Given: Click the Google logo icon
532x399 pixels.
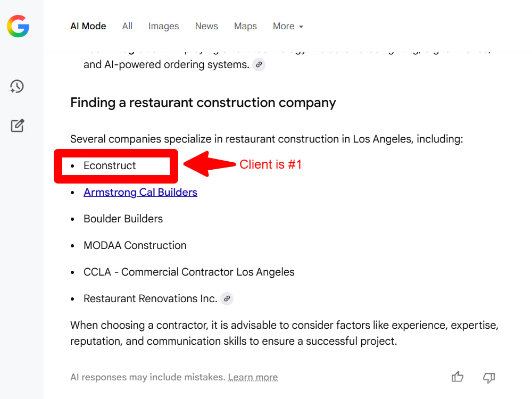Looking at the screenshot, I should [x=18, y=26].
